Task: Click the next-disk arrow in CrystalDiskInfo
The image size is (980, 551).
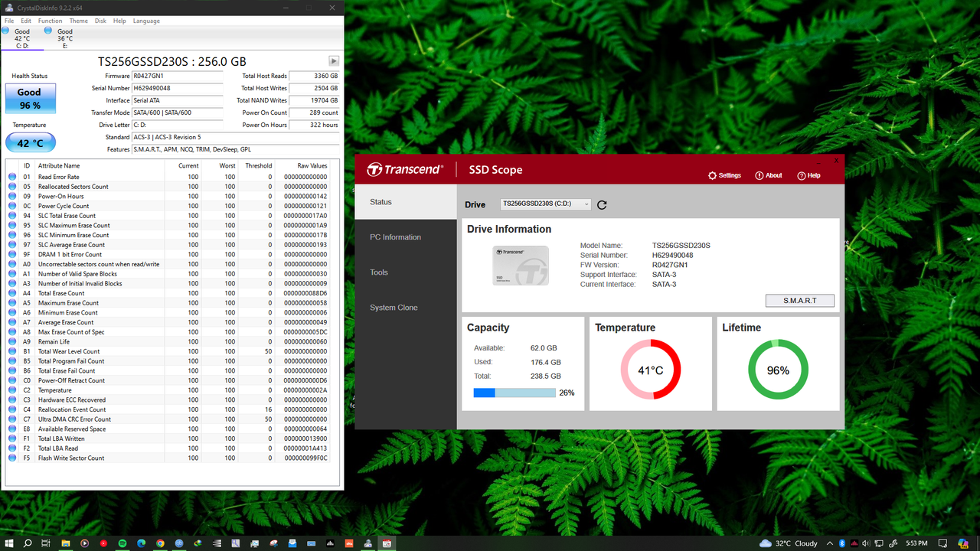Action: (334, 61)
